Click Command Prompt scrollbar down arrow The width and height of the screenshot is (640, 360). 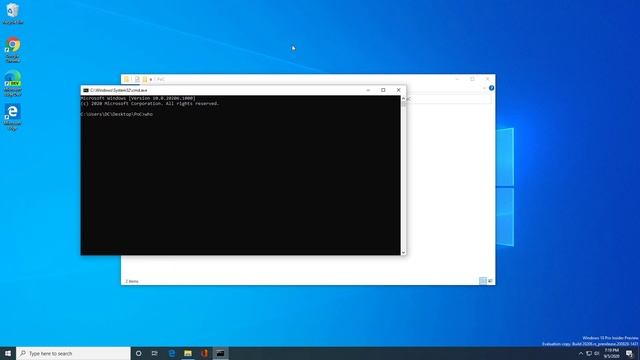(404, 253)
